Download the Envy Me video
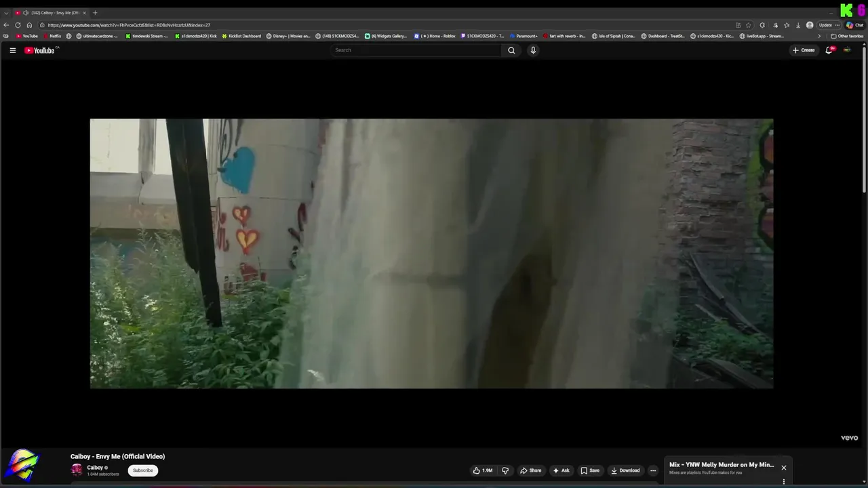The image size is (868, 488). 625,470
